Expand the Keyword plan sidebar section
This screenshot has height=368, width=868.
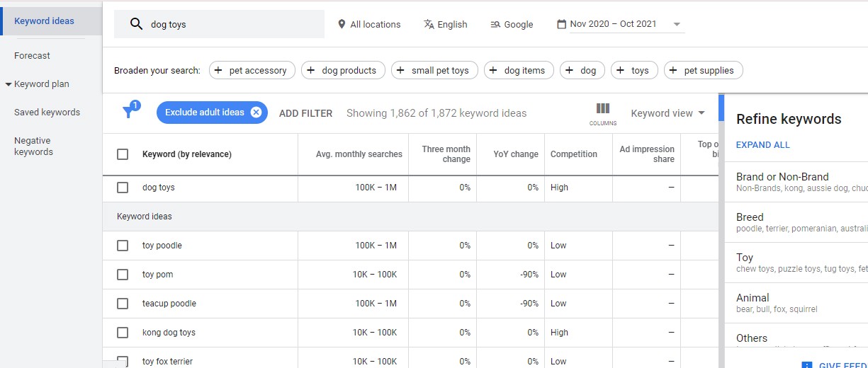[x=9, y=84]
